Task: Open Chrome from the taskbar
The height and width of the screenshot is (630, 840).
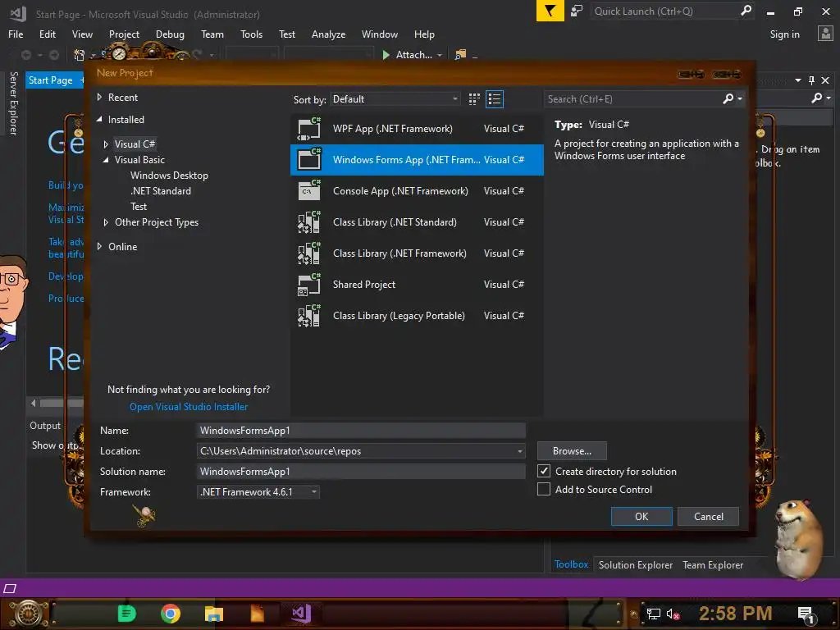Action: [x=171, y=614]
